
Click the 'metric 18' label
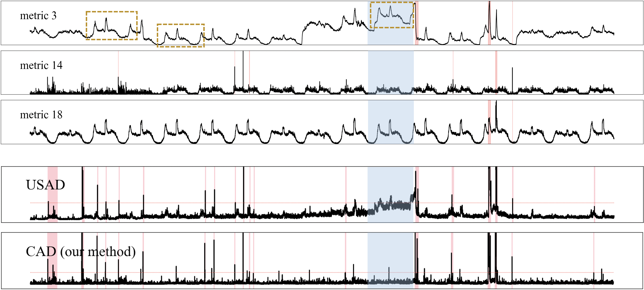coord(41,115)
